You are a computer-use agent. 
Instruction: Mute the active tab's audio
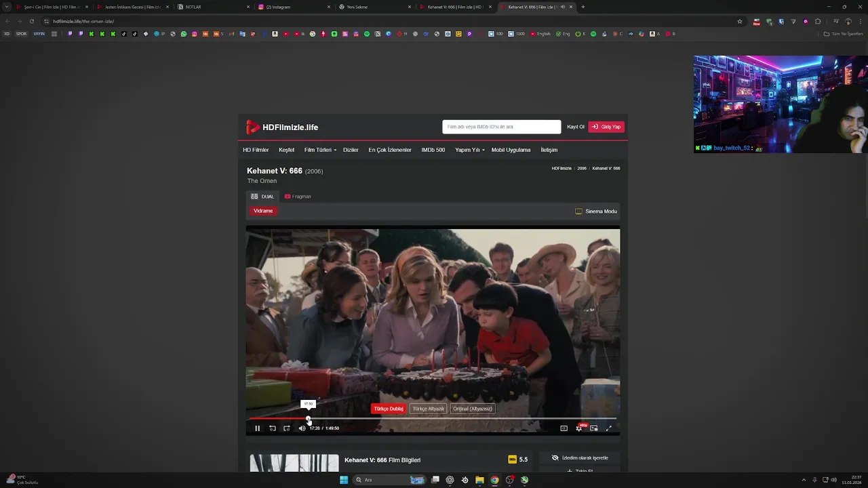(x=562, y=7)
